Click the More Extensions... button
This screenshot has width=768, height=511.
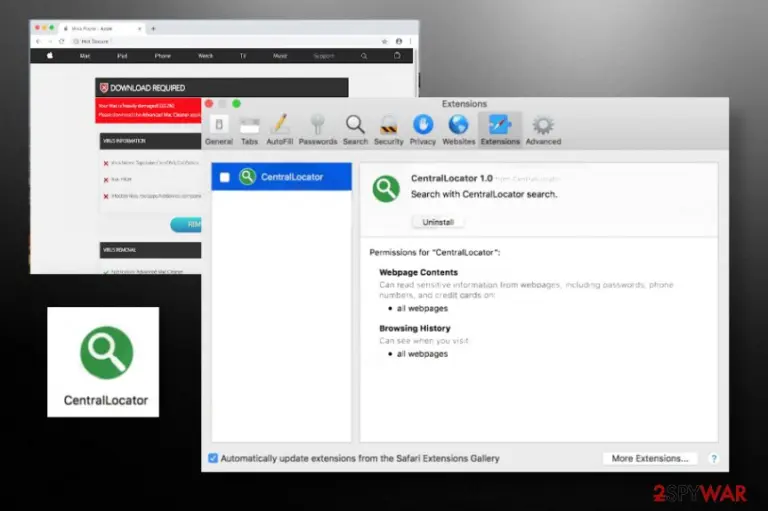click(x=649, y=458)
